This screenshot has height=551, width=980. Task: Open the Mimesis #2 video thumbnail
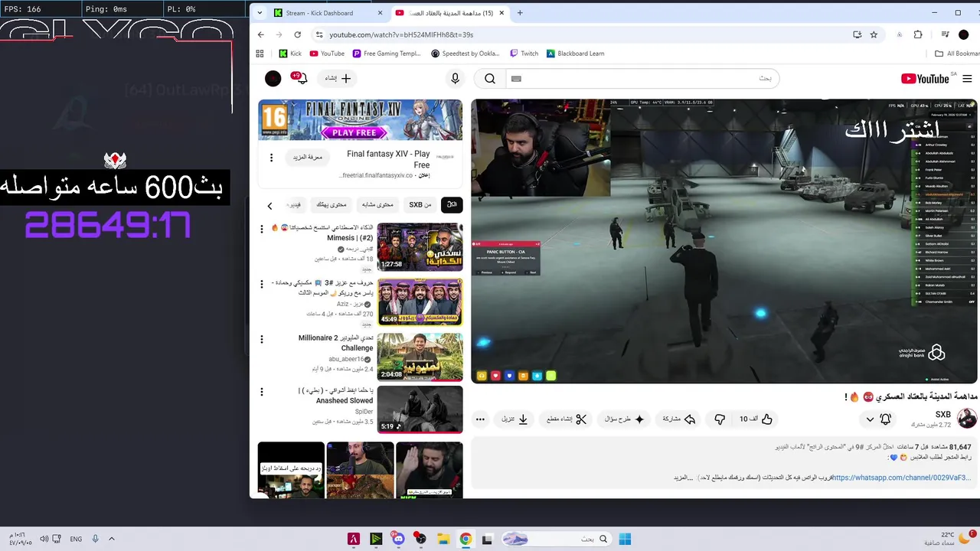pos(420,247)
